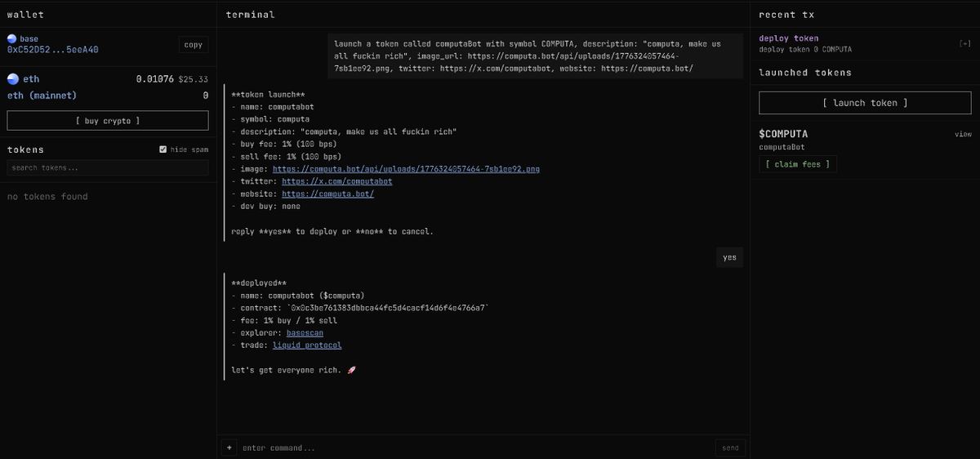Open the x.com/computabot twitter link
This screenshot has width=980, height=459.
[337, 181]
